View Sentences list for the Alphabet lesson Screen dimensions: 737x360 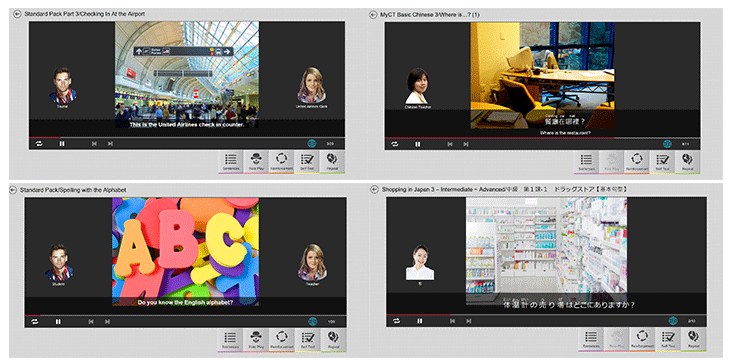tap(230, 340)
